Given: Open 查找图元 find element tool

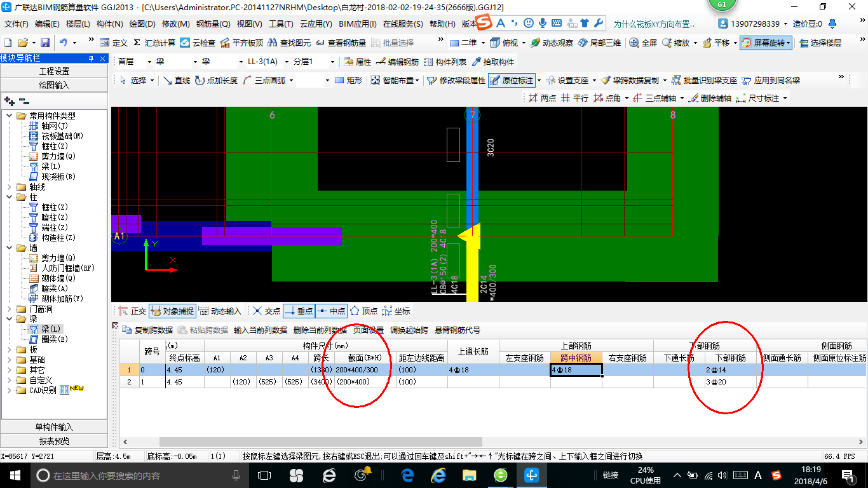Looking at the screenshot, I should tap(289, 43).
